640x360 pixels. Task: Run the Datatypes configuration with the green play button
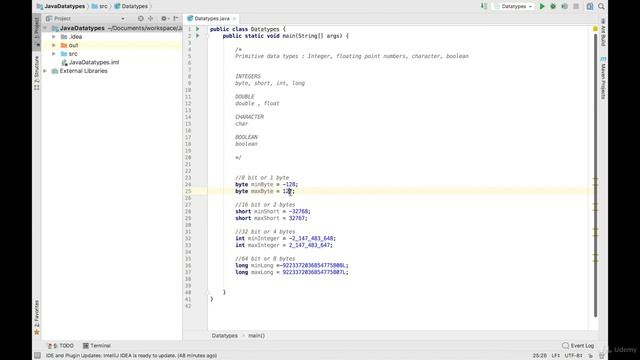542,7
